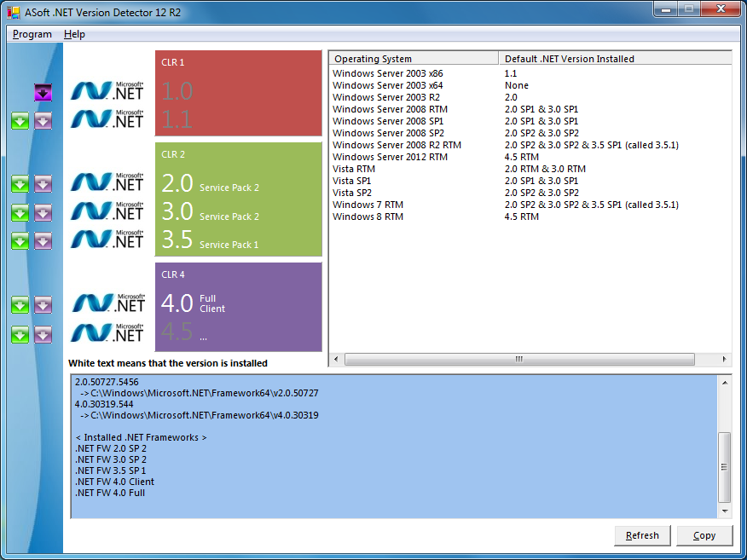Click the 1.1 version in the CLR 1 tile

point(177,119)
